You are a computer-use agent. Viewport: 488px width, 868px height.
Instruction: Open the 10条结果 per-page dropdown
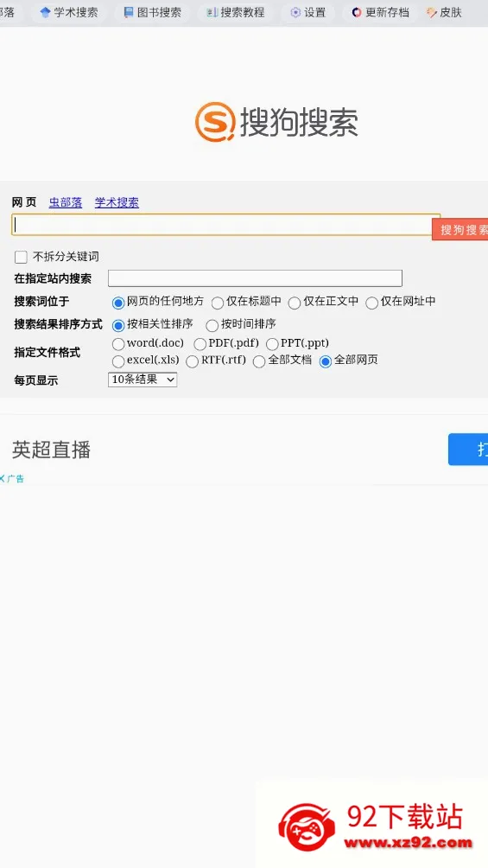coord(143,380)
